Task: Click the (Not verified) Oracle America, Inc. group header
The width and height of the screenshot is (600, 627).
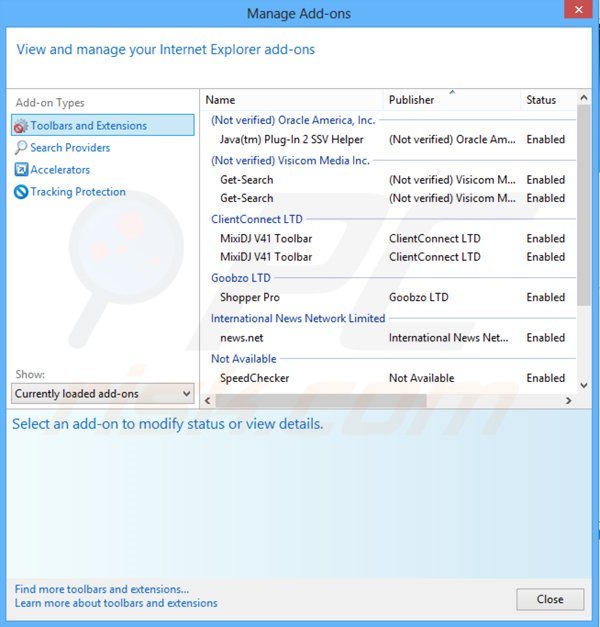Action: 293,120
